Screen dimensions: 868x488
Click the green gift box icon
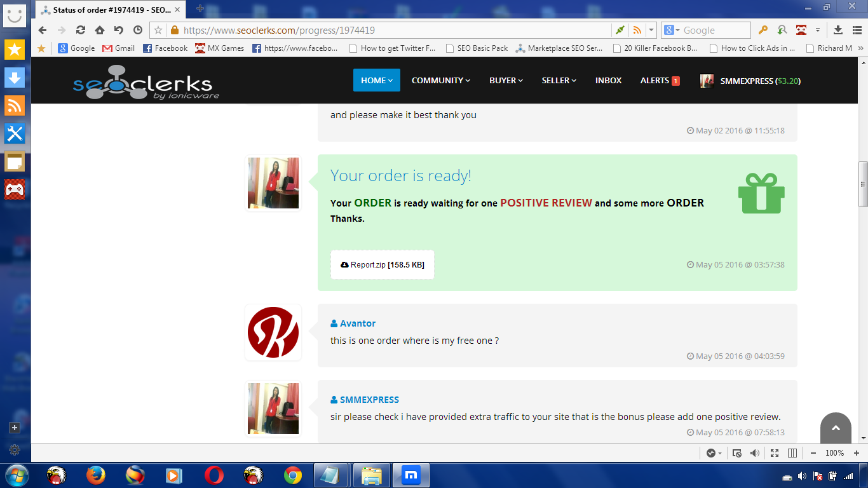point(761,193)
